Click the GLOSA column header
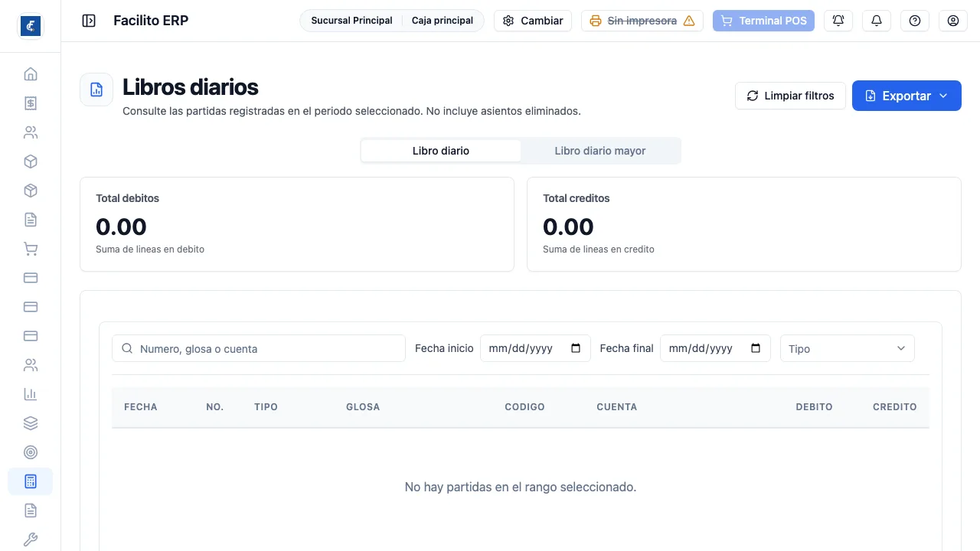Screen dimensions: 980x551 (363, 407)
